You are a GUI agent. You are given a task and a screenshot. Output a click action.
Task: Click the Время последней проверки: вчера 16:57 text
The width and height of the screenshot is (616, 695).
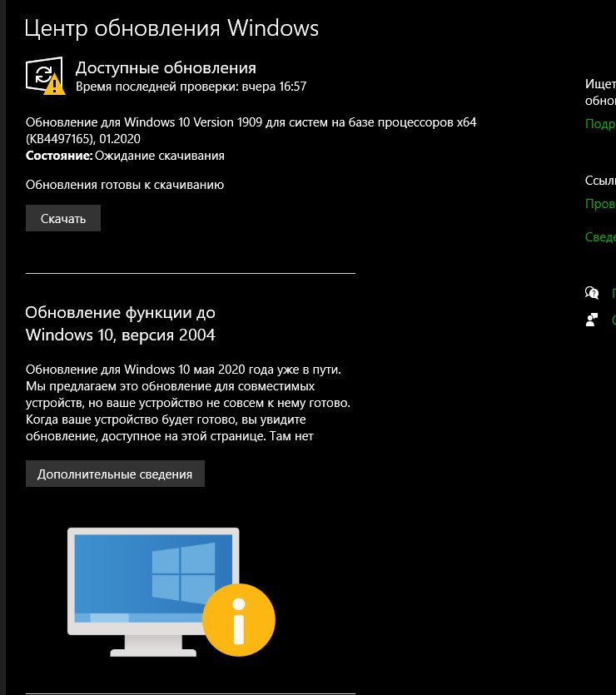tap(191, 87)
